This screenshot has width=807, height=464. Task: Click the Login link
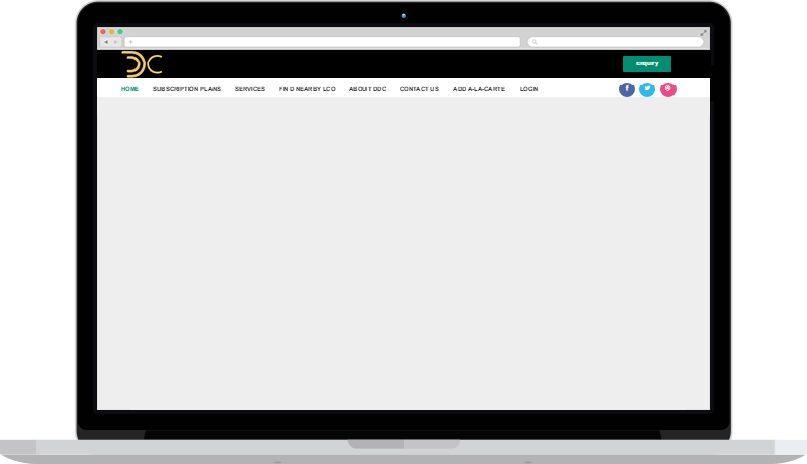pos(529,89)
